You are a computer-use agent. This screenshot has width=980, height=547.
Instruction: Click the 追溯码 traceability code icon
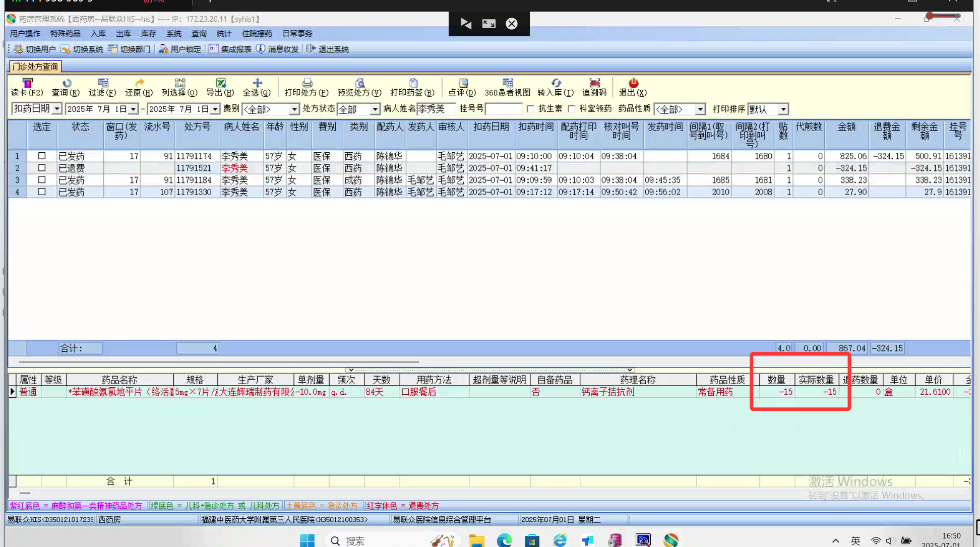pos(594,83)
